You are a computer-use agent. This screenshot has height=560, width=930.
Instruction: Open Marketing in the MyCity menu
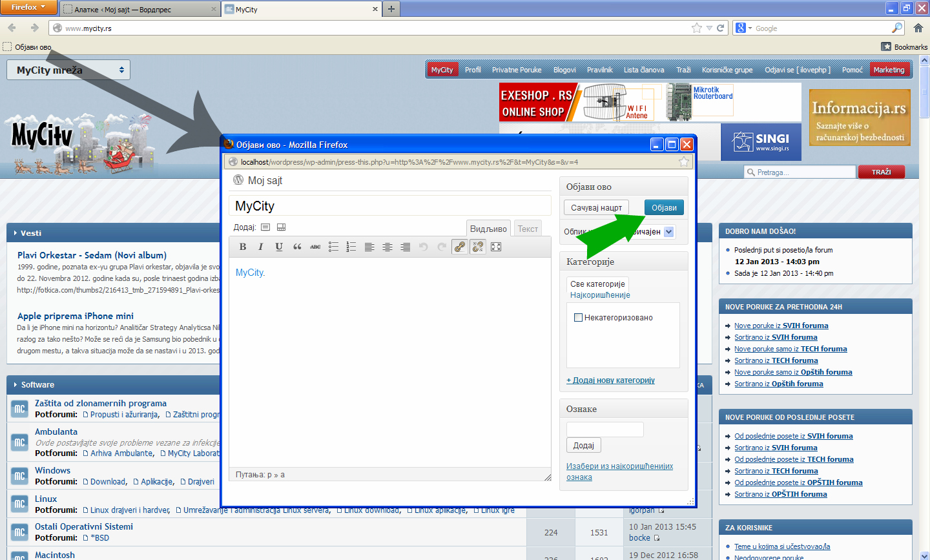click(889, 70)
